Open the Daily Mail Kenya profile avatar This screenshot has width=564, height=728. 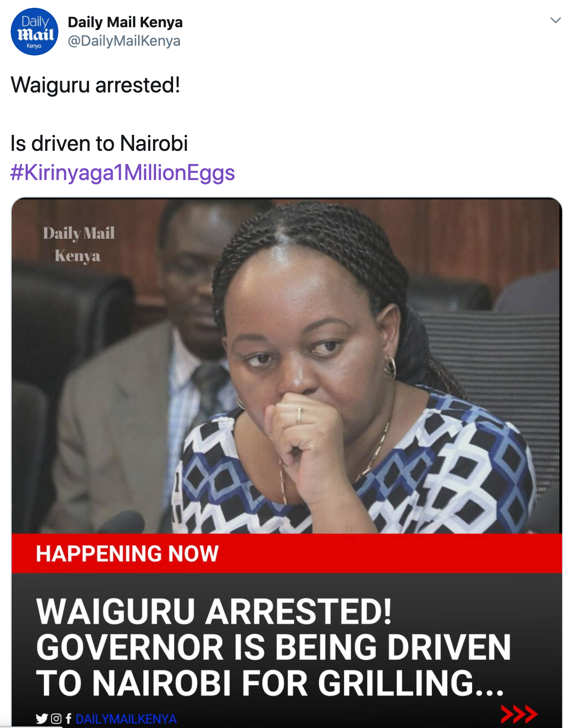(x=35, y=32)
